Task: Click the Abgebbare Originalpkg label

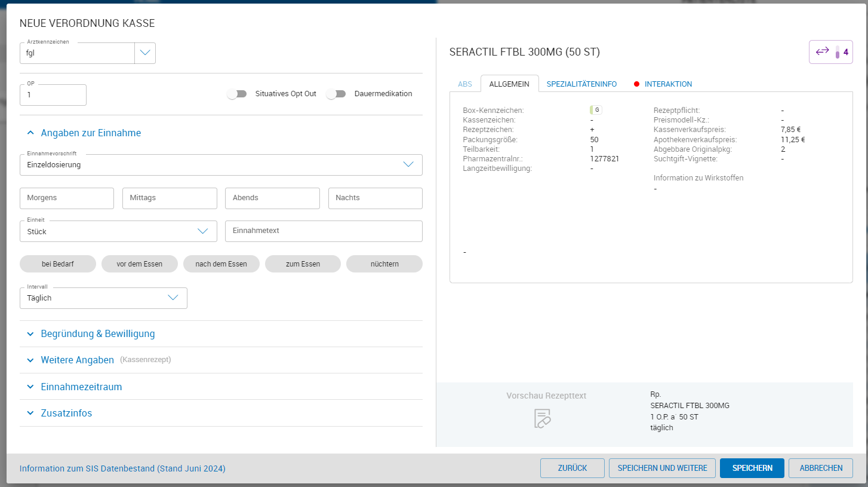Action: [x=692, y=149]
